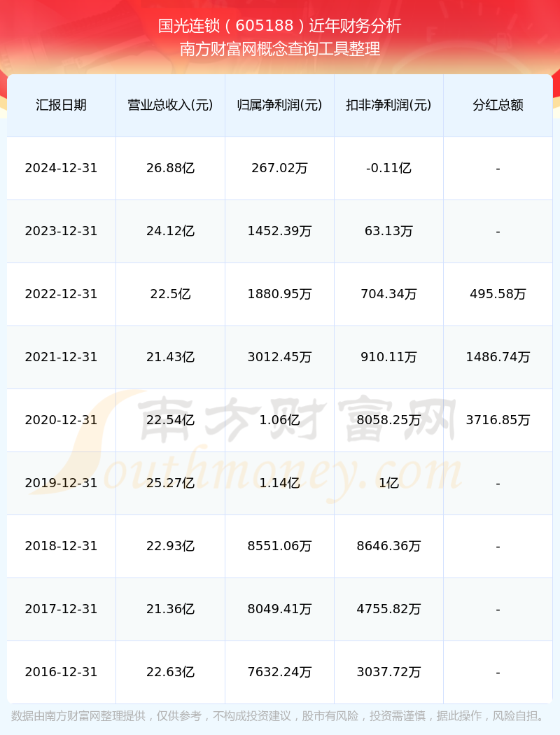
Task: Select the 扣非净利润(元) column header
Action: click(389, 105)
